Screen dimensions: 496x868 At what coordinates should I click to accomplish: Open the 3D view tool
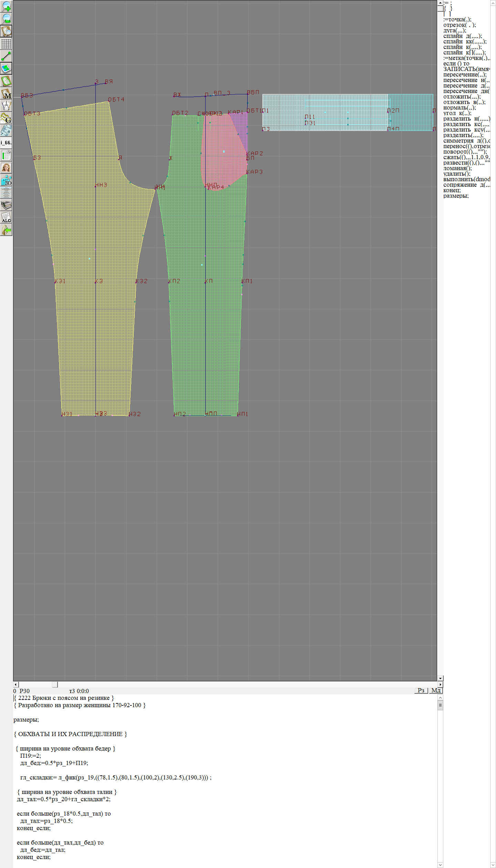6,180
